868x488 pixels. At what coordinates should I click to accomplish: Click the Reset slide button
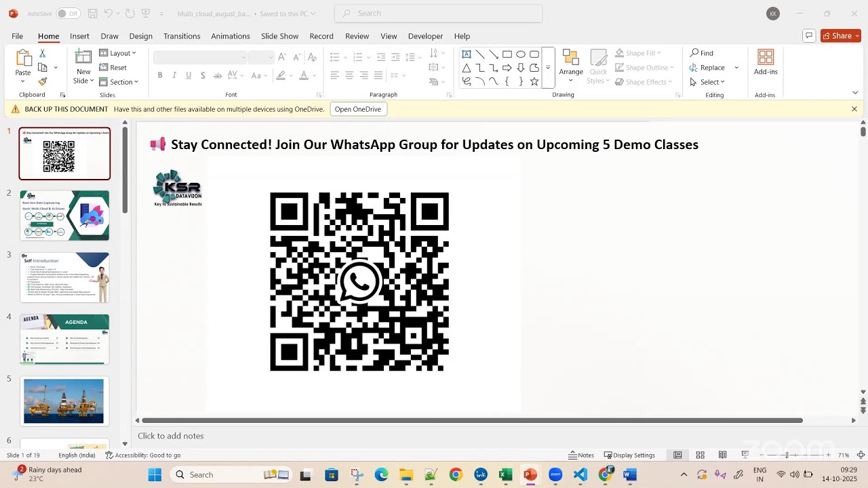click(x=113, y=68)
